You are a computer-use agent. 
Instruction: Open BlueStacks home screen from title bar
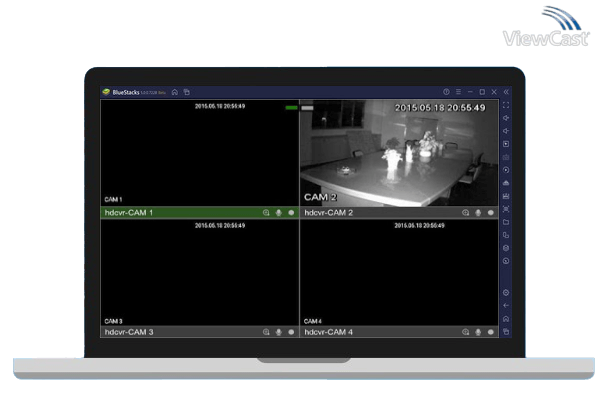point(175,92)
